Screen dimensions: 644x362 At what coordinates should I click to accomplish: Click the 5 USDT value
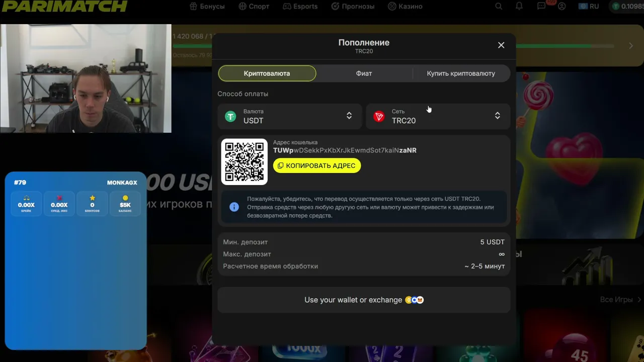pyautogui.click(x=493, y=242)
